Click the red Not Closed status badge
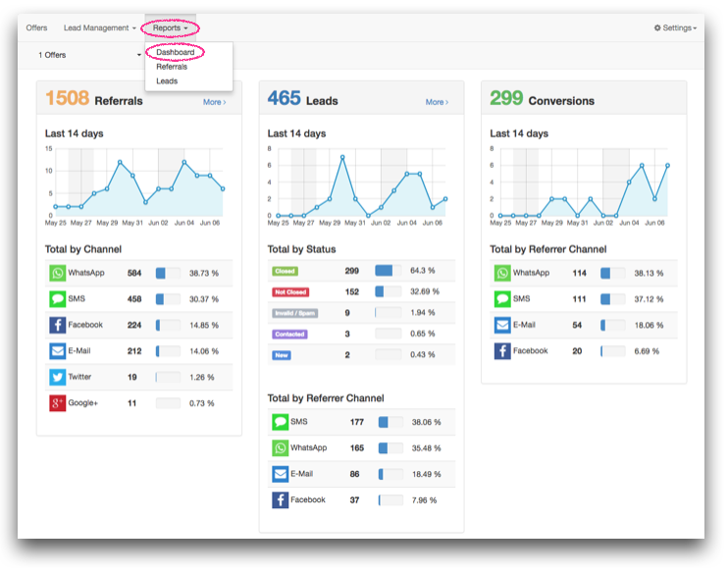Image resolution: width=728 pixels, height=574 pixels. (288, 291)
